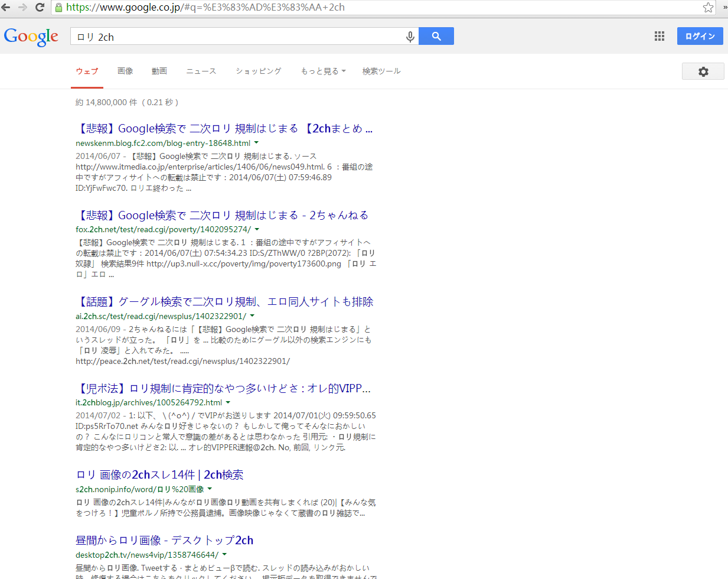This screenshot has height=579, width=728.
Task: Expand the もっと見る dropdown
Action: tap(323, 71)
